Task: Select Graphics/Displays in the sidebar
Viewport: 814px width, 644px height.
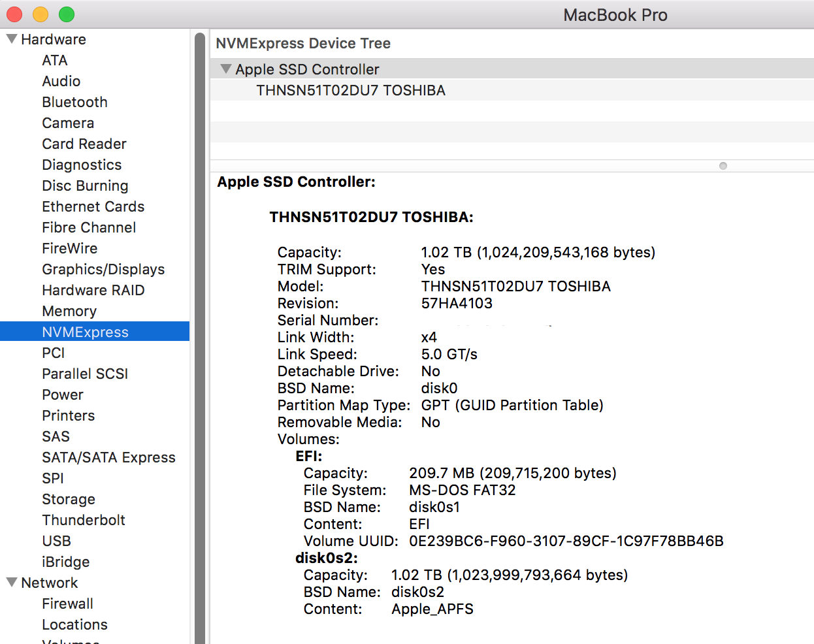Action: point(103,269)
